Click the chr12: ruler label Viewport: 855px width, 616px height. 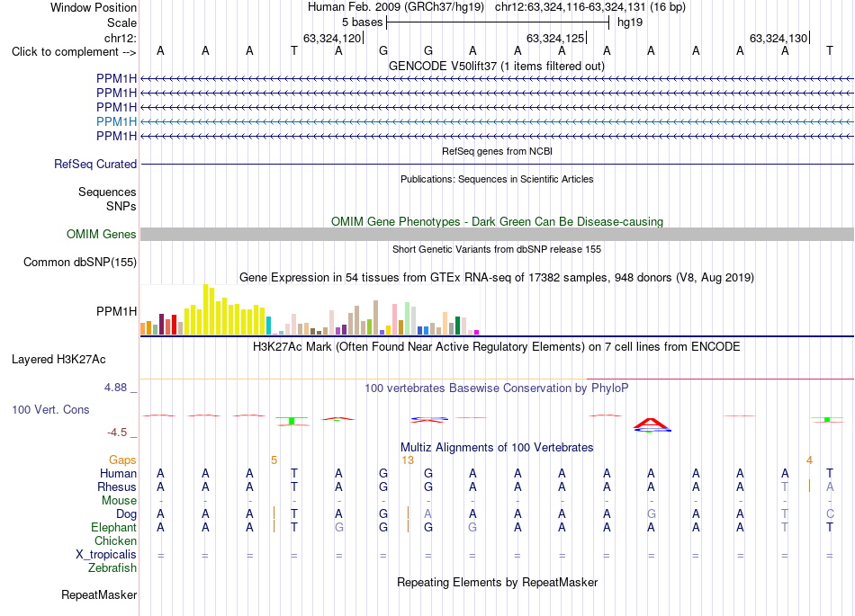(120, 38)
